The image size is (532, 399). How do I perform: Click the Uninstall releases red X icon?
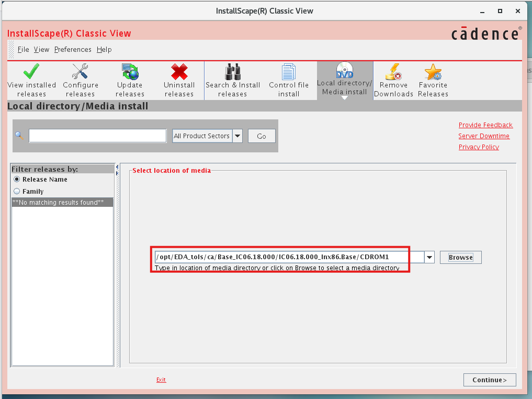(x=179, y=71)
